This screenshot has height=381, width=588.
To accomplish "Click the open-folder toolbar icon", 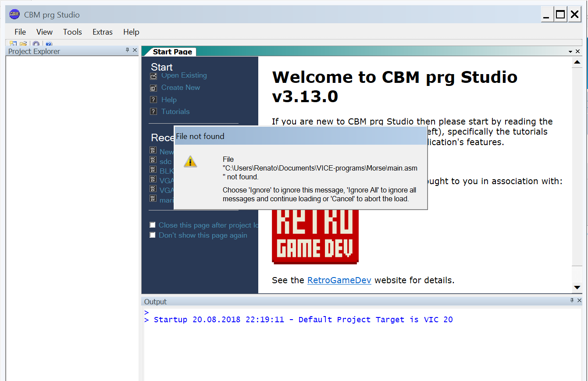I will [23, 44].
